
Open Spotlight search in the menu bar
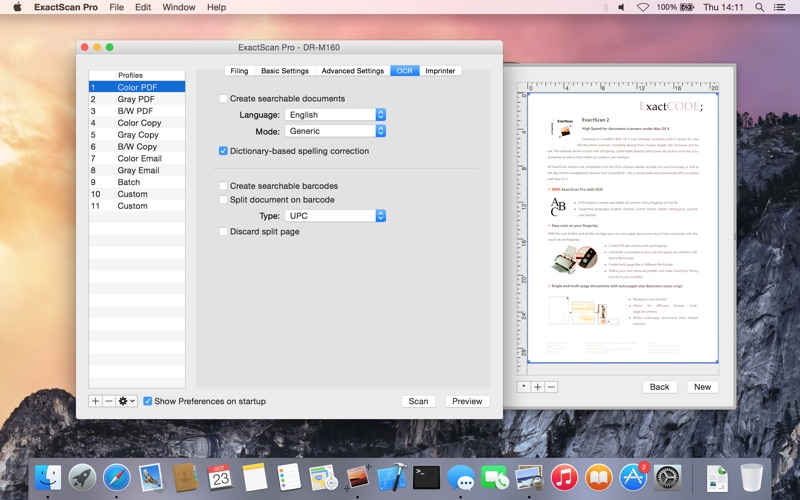click(759, 7)
